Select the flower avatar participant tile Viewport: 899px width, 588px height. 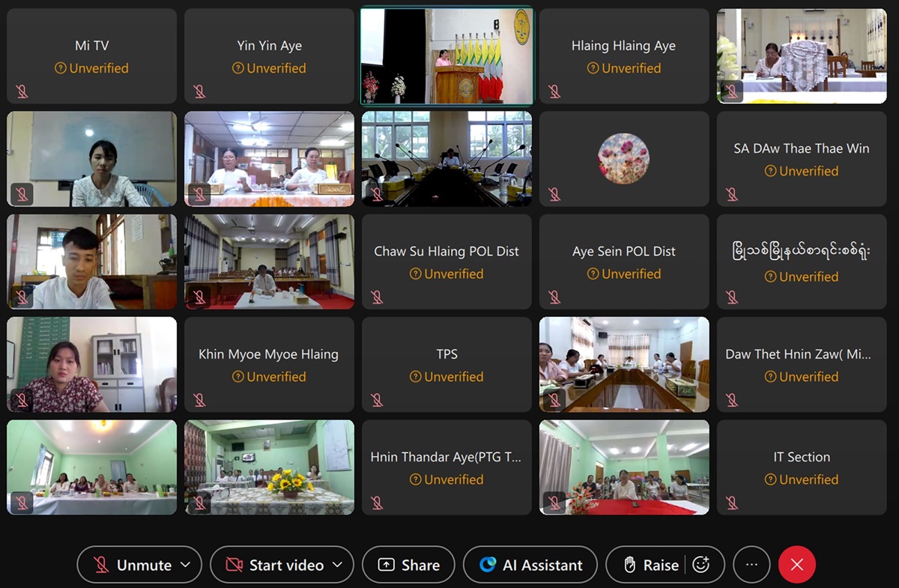point(624,159)
